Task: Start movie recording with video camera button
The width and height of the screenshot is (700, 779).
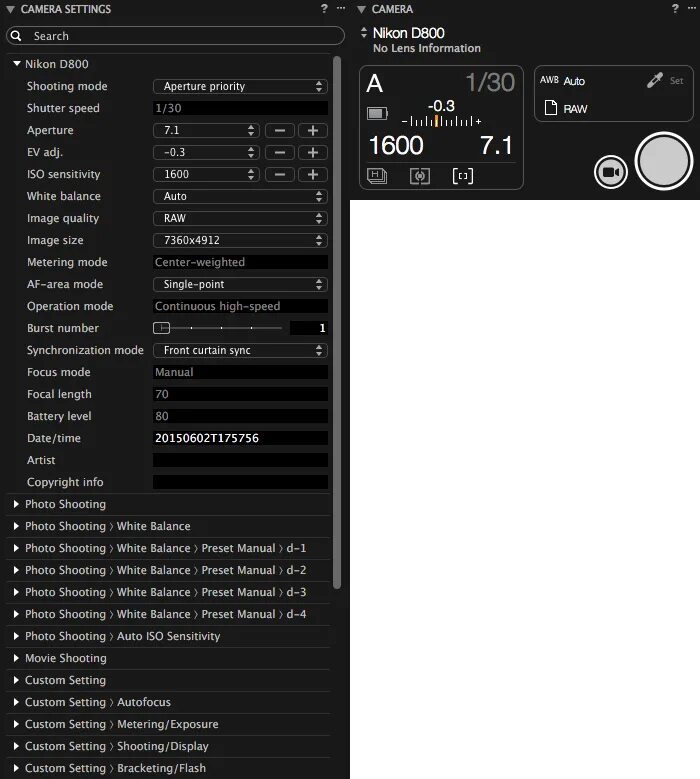Action: 611,172
